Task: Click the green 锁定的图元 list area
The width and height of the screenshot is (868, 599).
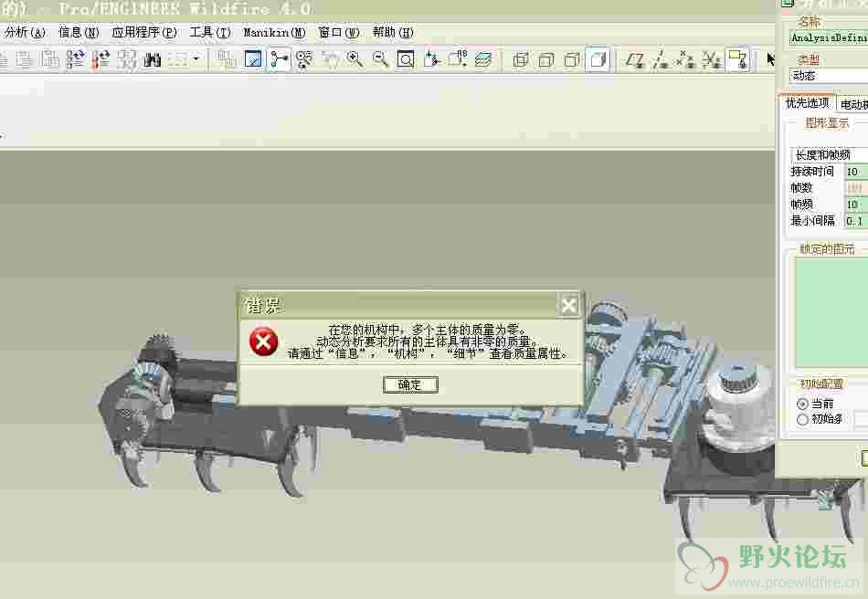Action: click(x=831, y=312)
